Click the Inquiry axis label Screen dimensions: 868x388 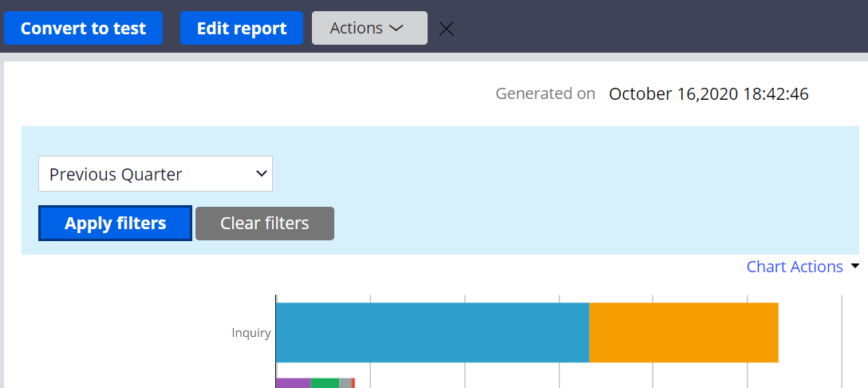coord(251,333)
